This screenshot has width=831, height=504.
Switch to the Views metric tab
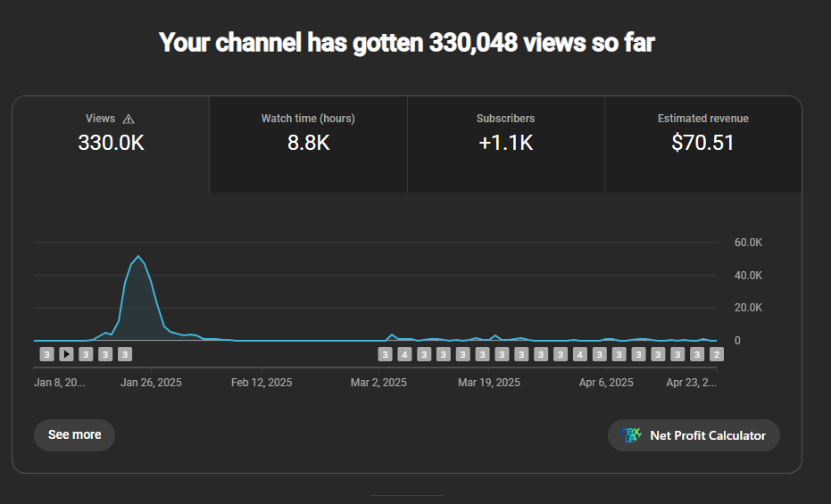pyautogui.click(x=111, y=143)
